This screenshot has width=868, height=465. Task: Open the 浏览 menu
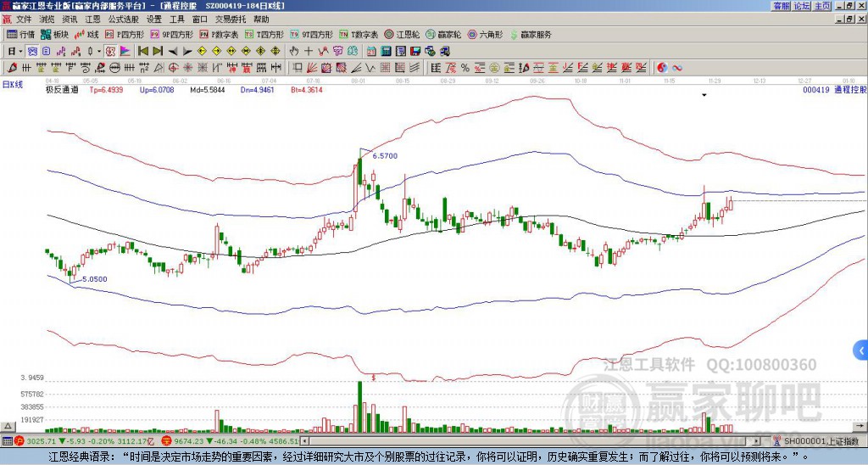click(47, 20)
